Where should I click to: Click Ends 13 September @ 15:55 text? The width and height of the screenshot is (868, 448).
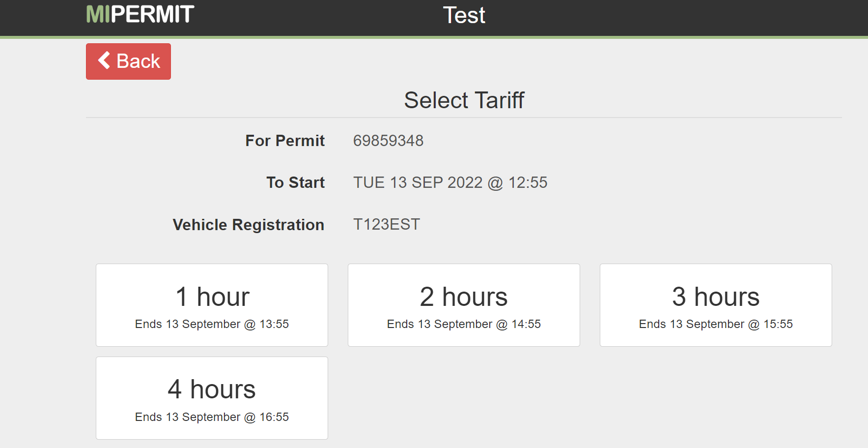[715, 324]
